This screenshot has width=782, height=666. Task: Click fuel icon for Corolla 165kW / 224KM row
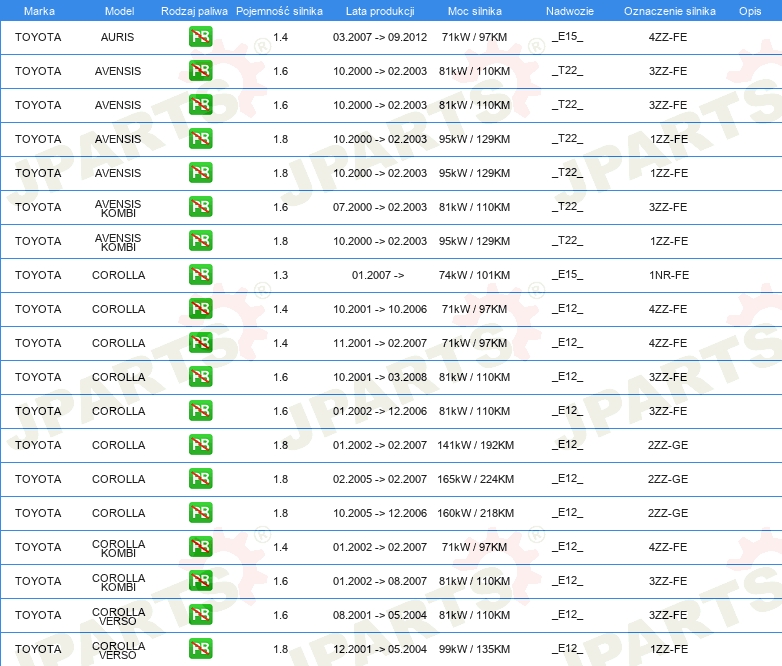pyautogui.click(x=200, y=479)
